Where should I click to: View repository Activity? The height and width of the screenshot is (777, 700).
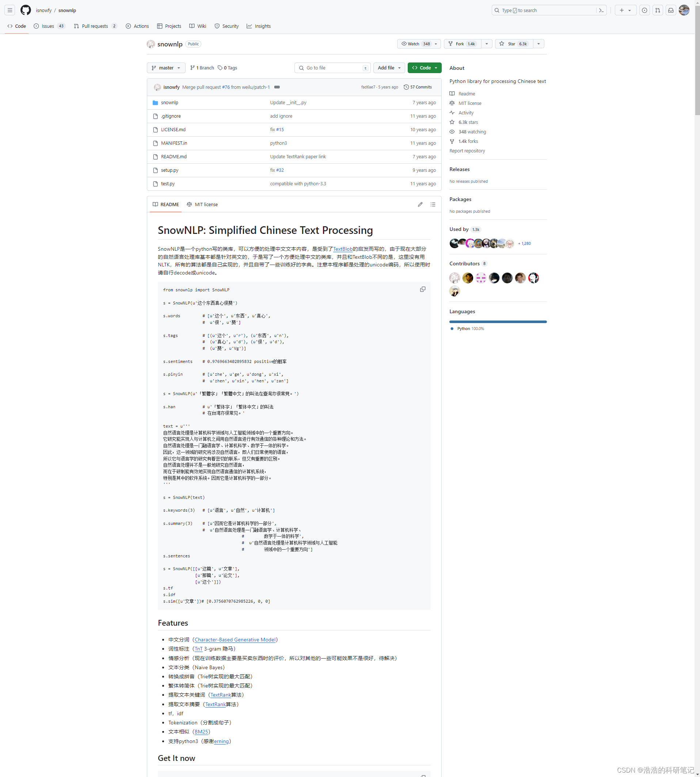pos(466,113)
